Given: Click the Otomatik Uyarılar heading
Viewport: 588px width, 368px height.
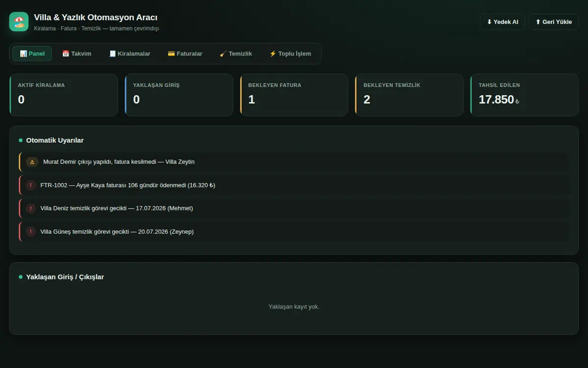Looking at the screenshot, I should 55,140.
